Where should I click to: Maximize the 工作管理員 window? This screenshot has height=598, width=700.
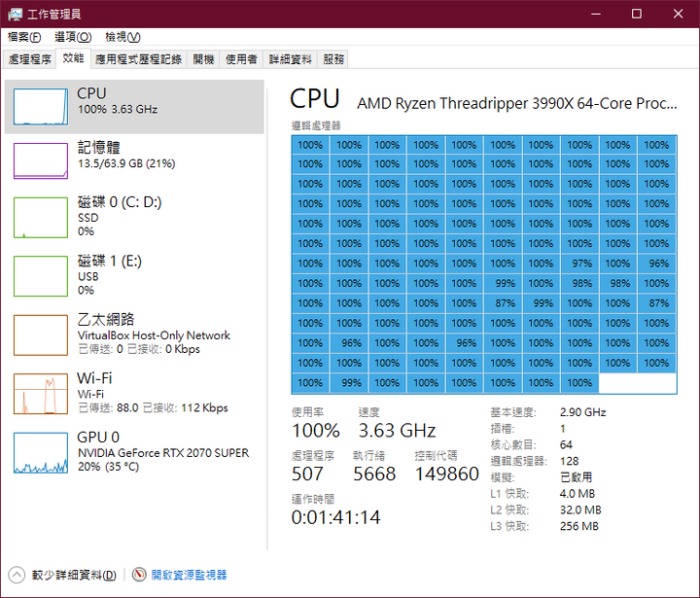click(x=636, y=14)
